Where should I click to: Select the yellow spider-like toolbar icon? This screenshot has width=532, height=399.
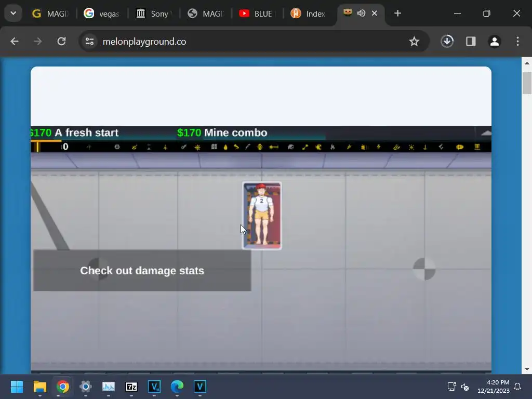pos(411,147)
